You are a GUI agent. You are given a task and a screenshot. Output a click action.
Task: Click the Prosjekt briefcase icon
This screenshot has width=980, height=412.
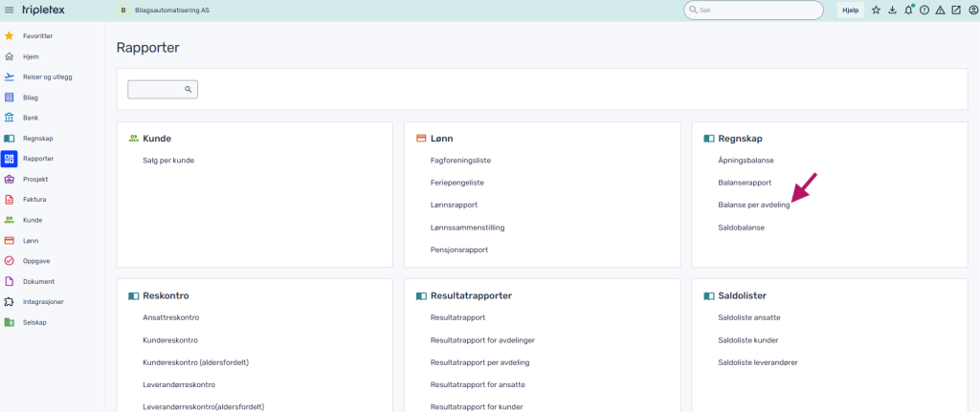pyautogui.click(x=9, y=179)
